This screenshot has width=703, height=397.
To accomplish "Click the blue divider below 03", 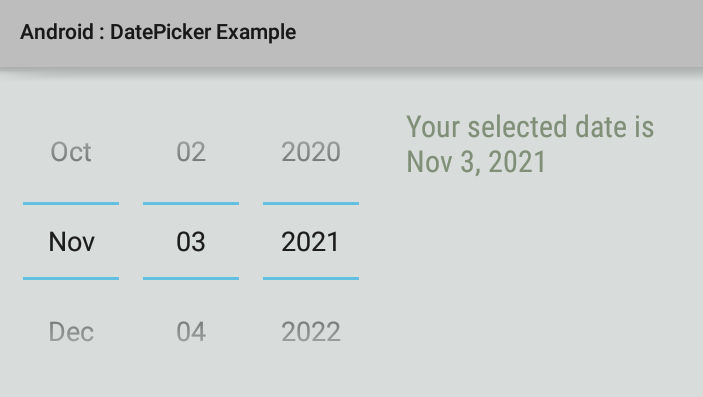I will pos(191,279).
